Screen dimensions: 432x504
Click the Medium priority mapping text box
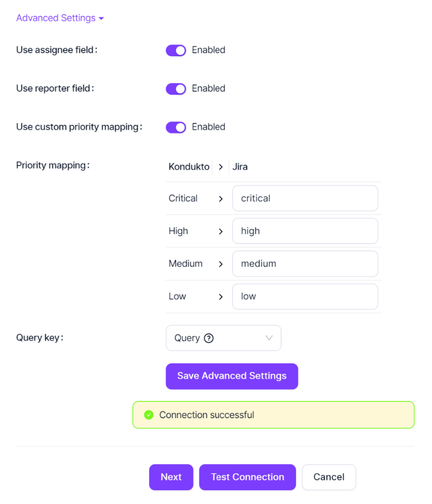305,264
